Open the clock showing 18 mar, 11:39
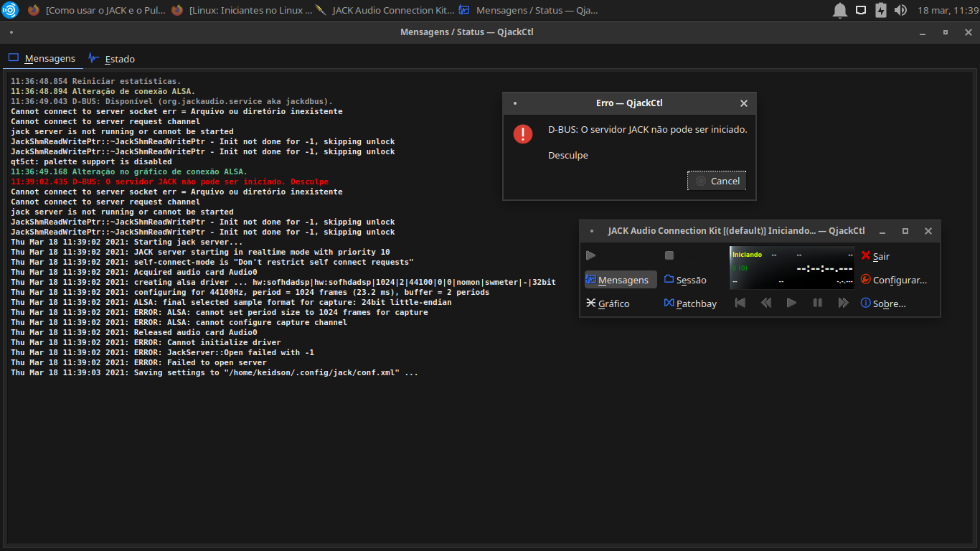This screenshot has height=551, width=980. 948,10
